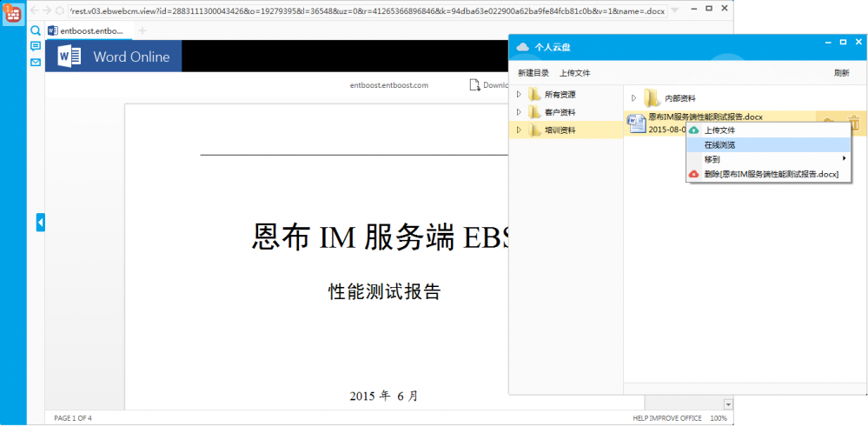
Task: Go back with the browser back arrow
Action: pyautogui.click(x=35, y=10)
